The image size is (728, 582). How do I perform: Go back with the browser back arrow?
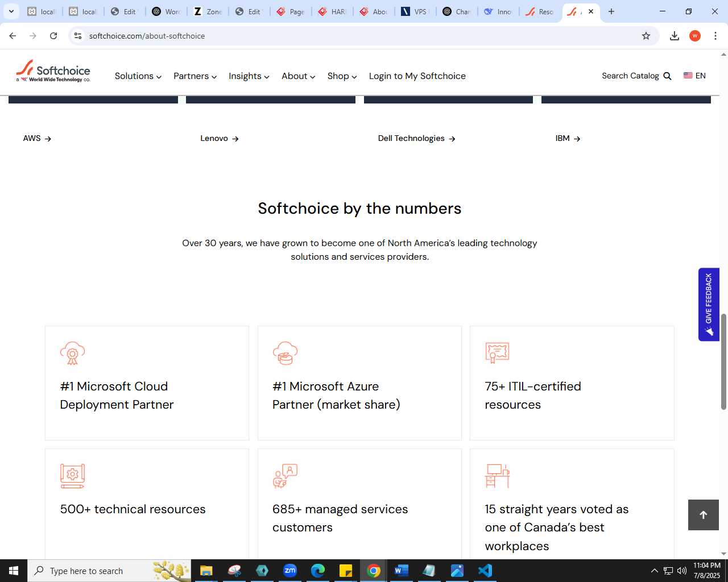[x=13, y=36]
